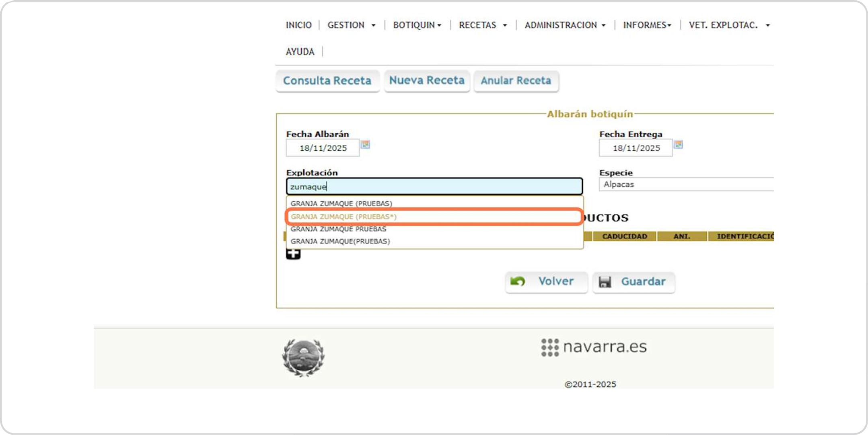This screenshot has width=868, height=435.
Task: Click the black plus add-product icon
Action: [x=293, y=254]
